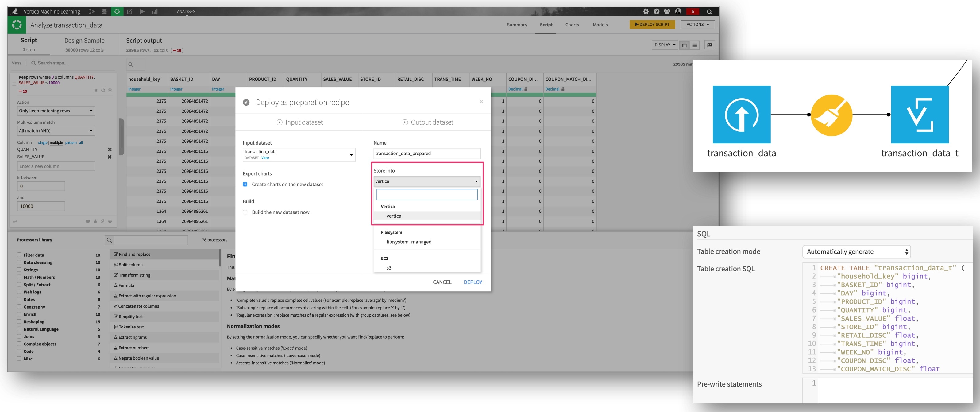Open the Action dropdown showing Only keep matching rows
Viewport: 980px width, 412px height.
point(56,111)
